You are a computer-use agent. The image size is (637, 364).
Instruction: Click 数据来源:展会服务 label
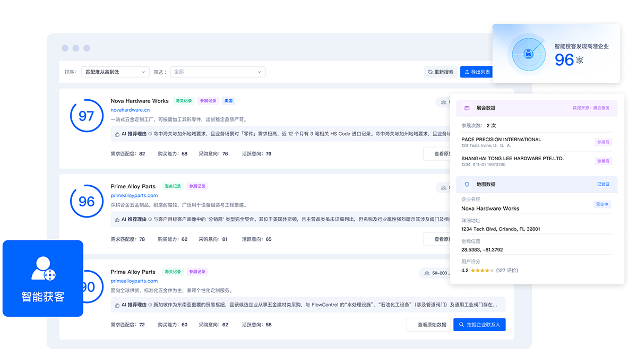591,108
